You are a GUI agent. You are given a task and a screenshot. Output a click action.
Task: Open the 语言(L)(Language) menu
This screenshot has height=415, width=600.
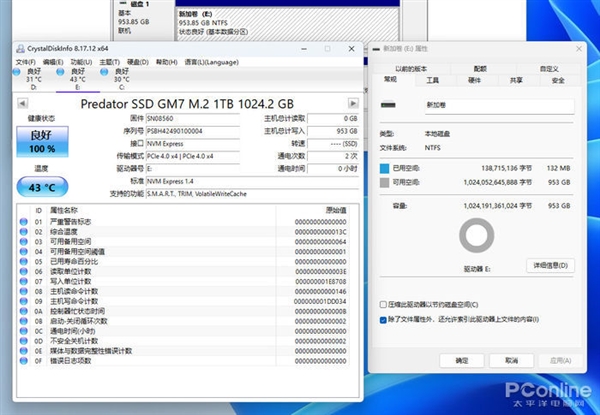coord(212,62)
